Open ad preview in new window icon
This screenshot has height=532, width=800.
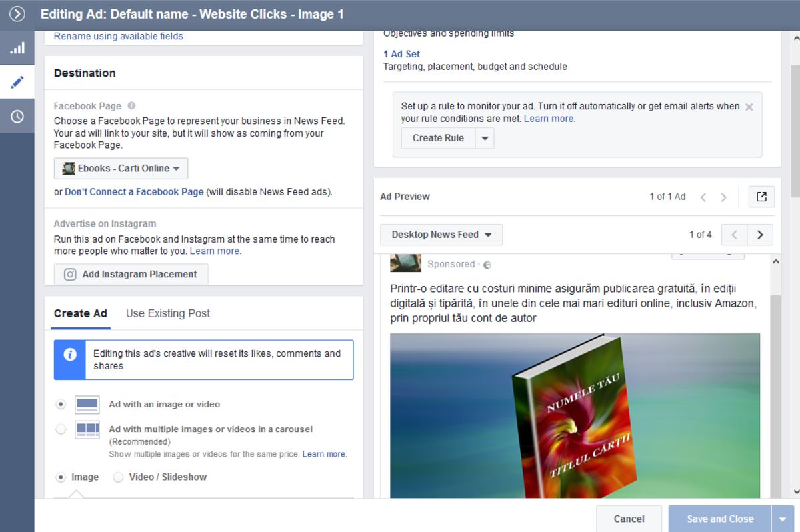(761, 197)
